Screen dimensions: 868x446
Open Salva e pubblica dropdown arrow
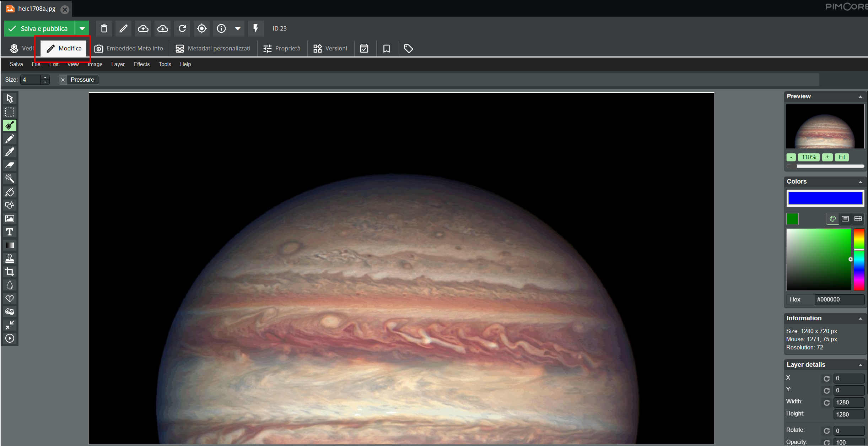click(82, 28)
